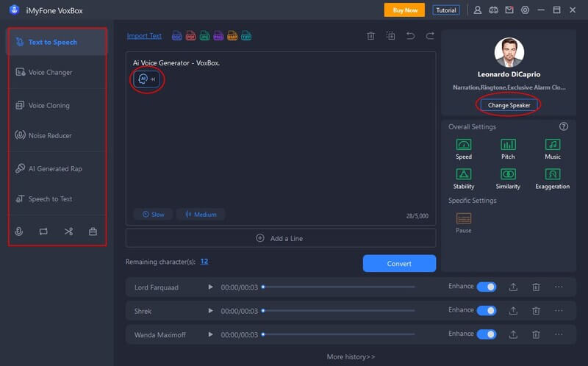Open the Medium pitch selector
Screen dimensions: 588x366
pyautogui.click(x=201, y=215)
